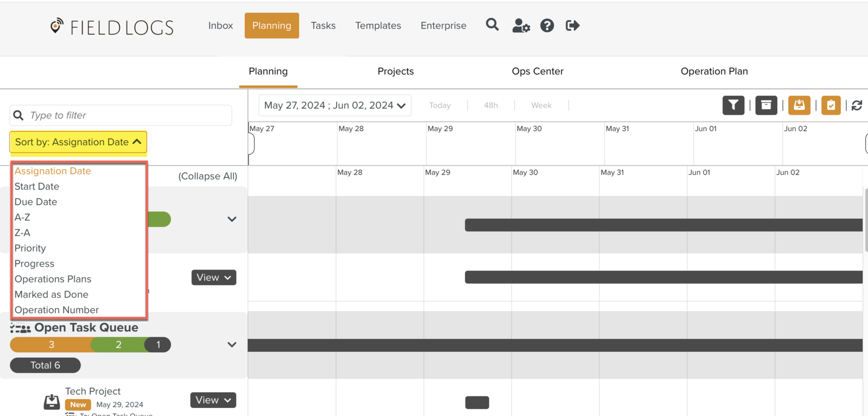This screenshot has height=416, width=868.
Task: Open View dropdown for Tech Project
Action: [213, 400]
